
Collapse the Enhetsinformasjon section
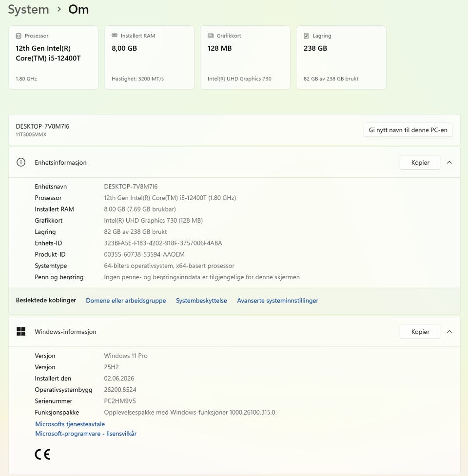449,162
